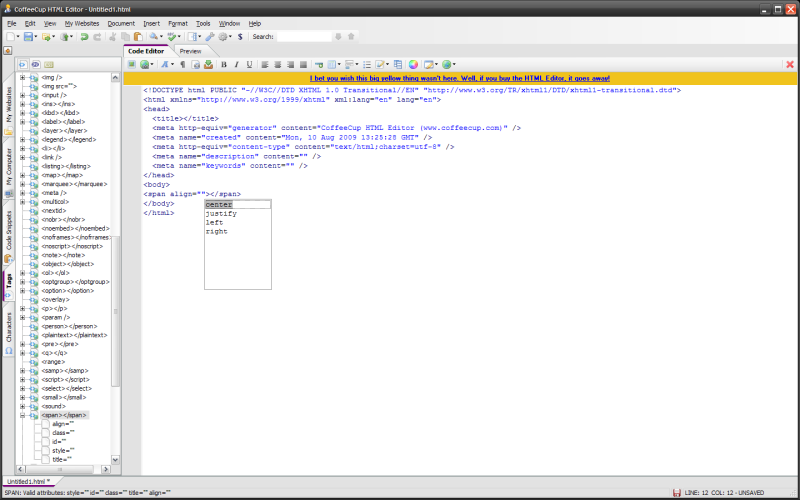Click the tag tree scroll right arrow
Image resolution: width=800 pixels, height=500 pixels.
106,469
